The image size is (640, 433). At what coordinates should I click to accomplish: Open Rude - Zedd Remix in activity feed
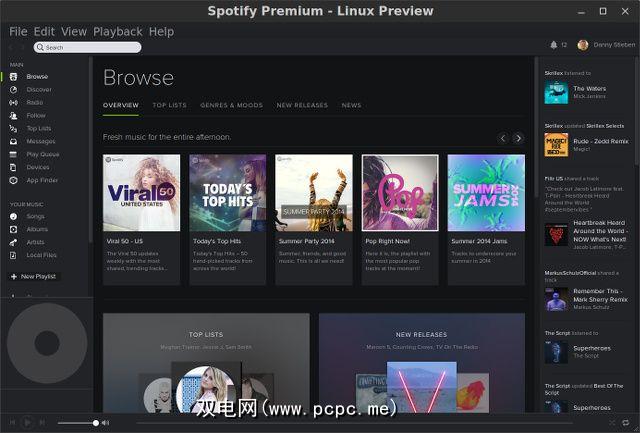pos(601,141)
